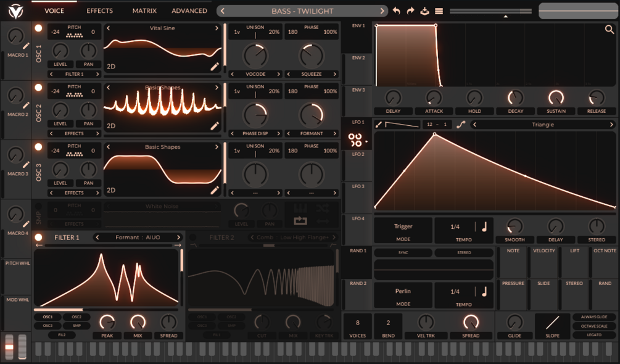
Task: Edit OSC 1 wavetable with pencil icon
Action: [x=215, y=67]
